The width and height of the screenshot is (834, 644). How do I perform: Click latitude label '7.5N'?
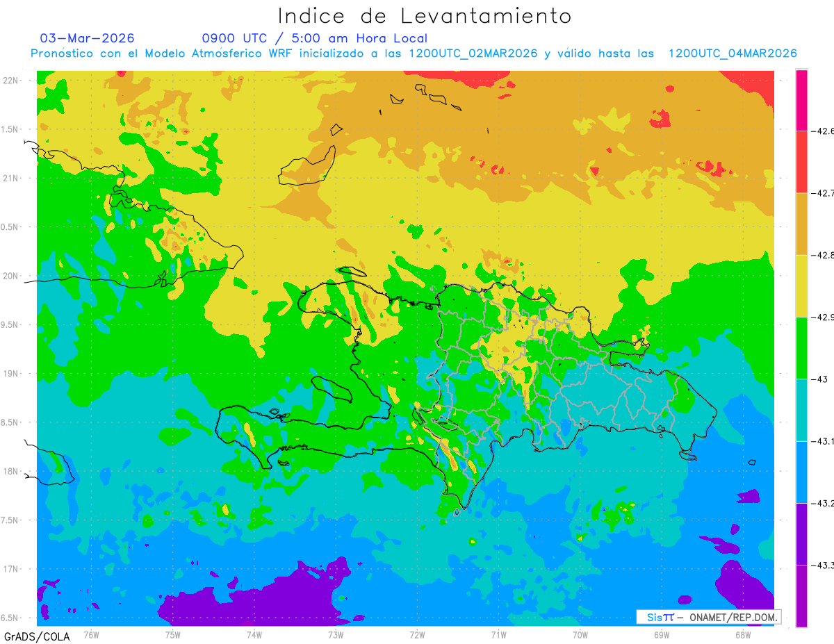click(x=9, y=520)
